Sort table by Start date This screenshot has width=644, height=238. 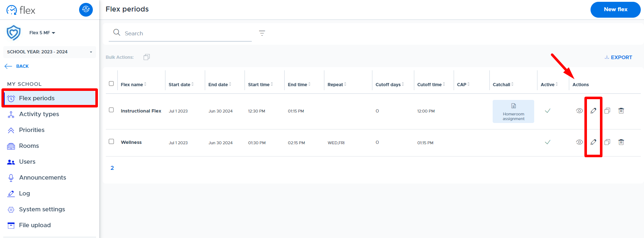[181, 84]
